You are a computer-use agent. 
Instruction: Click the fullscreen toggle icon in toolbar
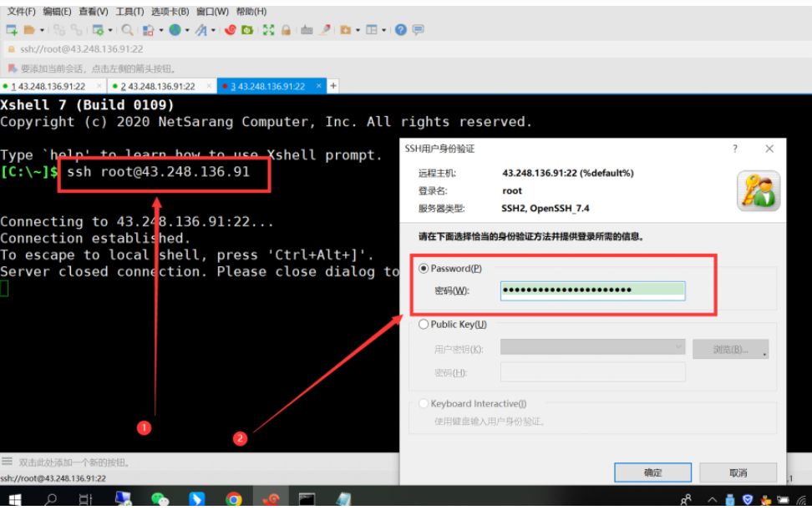click(268, 30)
